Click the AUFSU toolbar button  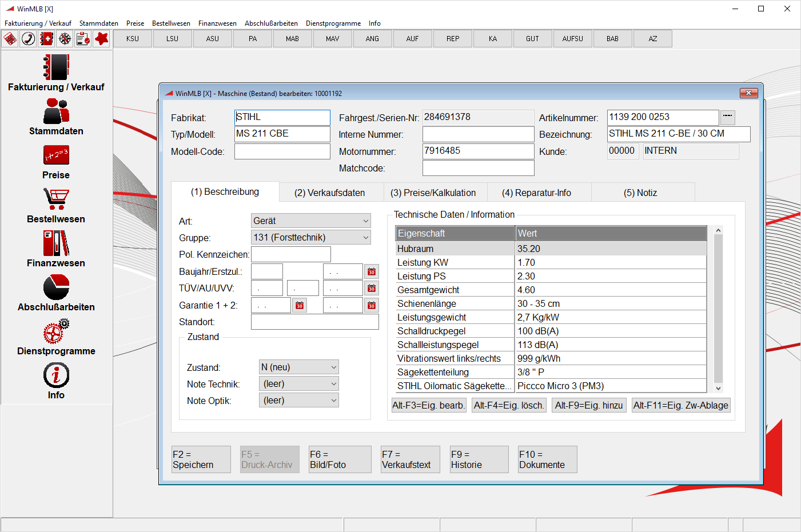tap(573, 39)
